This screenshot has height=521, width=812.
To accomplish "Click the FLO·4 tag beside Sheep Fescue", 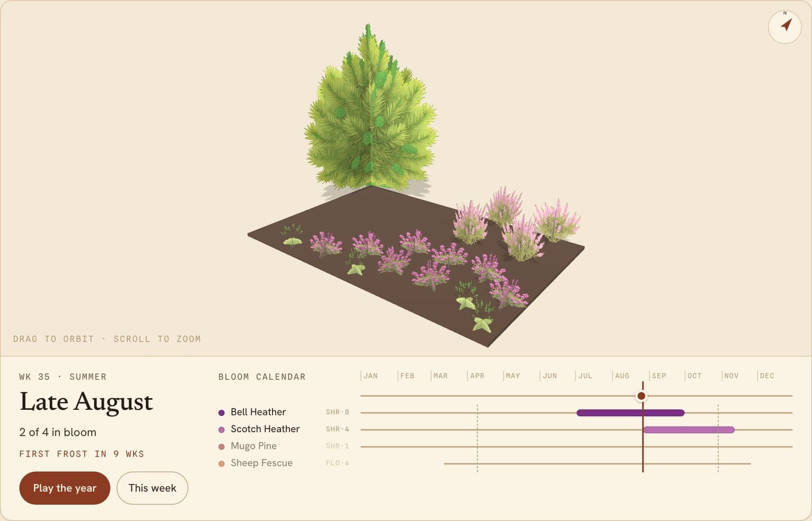I will [337, 463].
